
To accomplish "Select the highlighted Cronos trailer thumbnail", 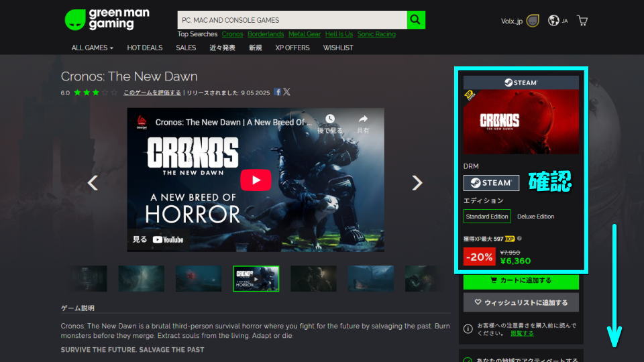I will [256, 279].
